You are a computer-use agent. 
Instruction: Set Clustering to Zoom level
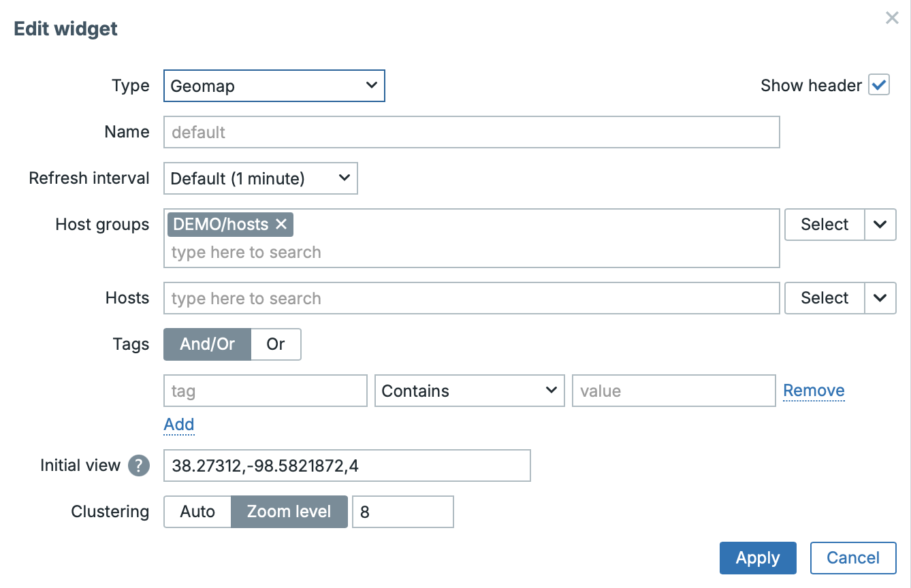pos(289,512)
